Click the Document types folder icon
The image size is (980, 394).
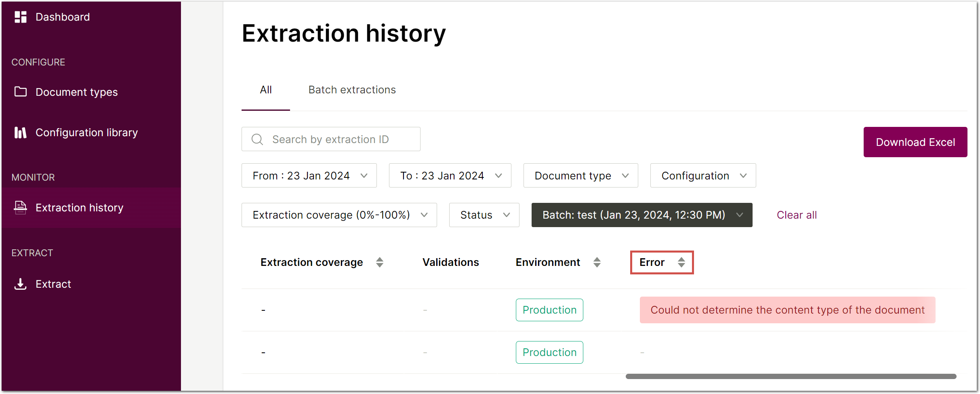point(21,92)
